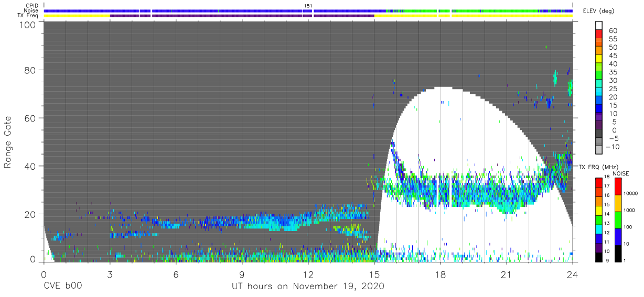Select the red 55–60 degree elevation swatch
This screenshot has width=644, height=297.
(598, 34)
